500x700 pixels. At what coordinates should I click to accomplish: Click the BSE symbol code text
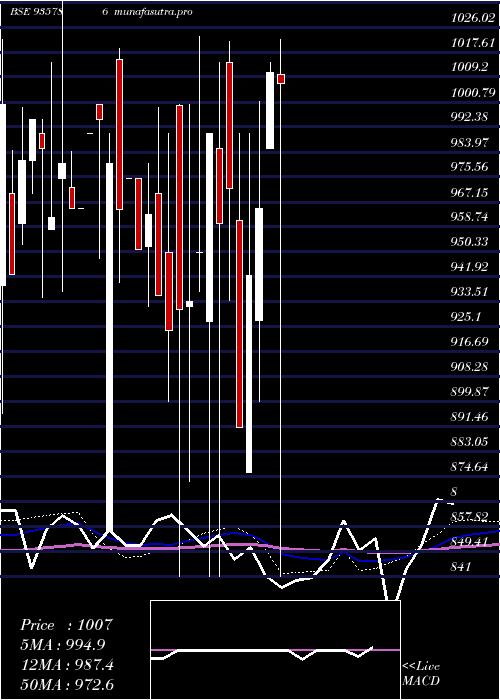pyautogui.click(x=37, y=12)
